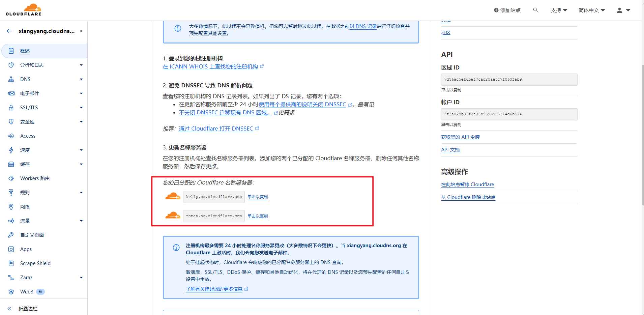Click the Web3 sidebar icon

[x=11, y=292]
